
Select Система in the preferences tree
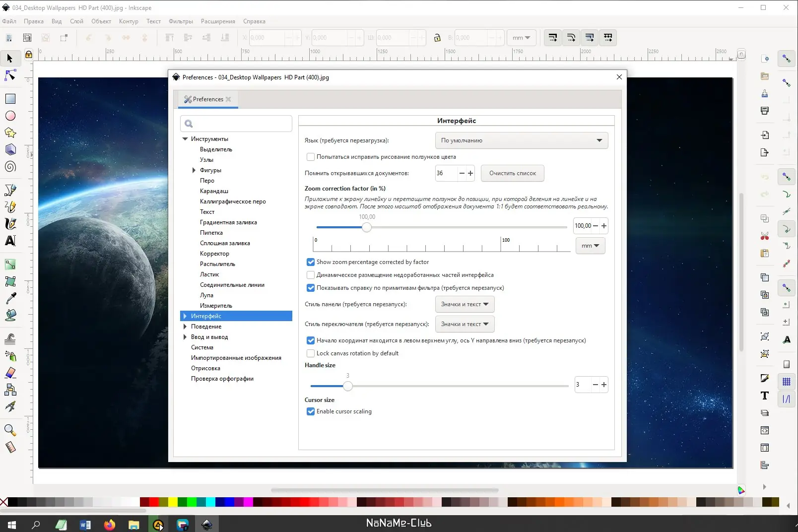(202, 347)
